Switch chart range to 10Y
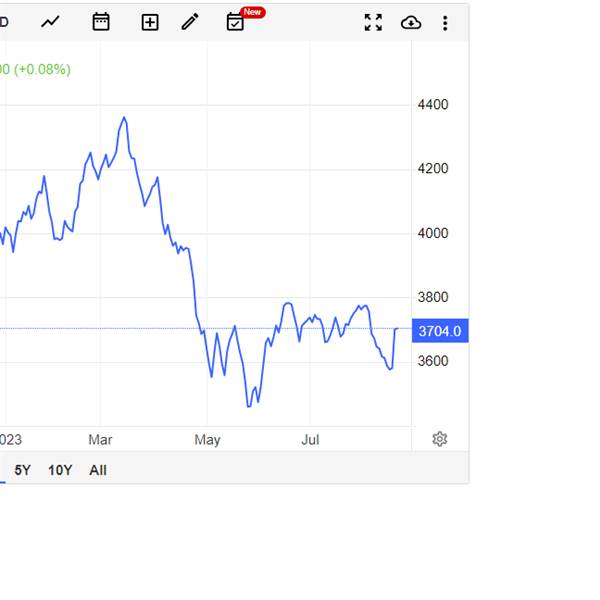The width and height of the screenshot is (600, 600). click(x=60, y=470)
